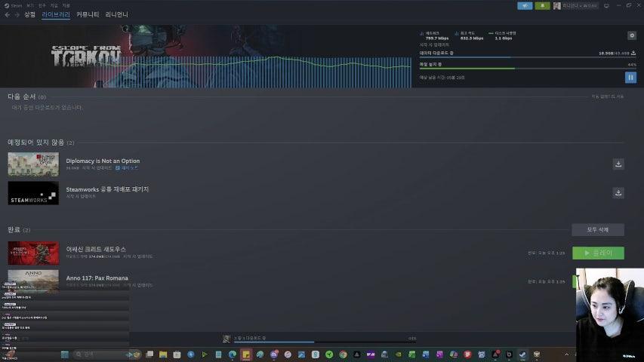Open the yellow sticky notes taskbar icon
The height and width of the screenshot is (362, 644).
click(x=246, y=354)
